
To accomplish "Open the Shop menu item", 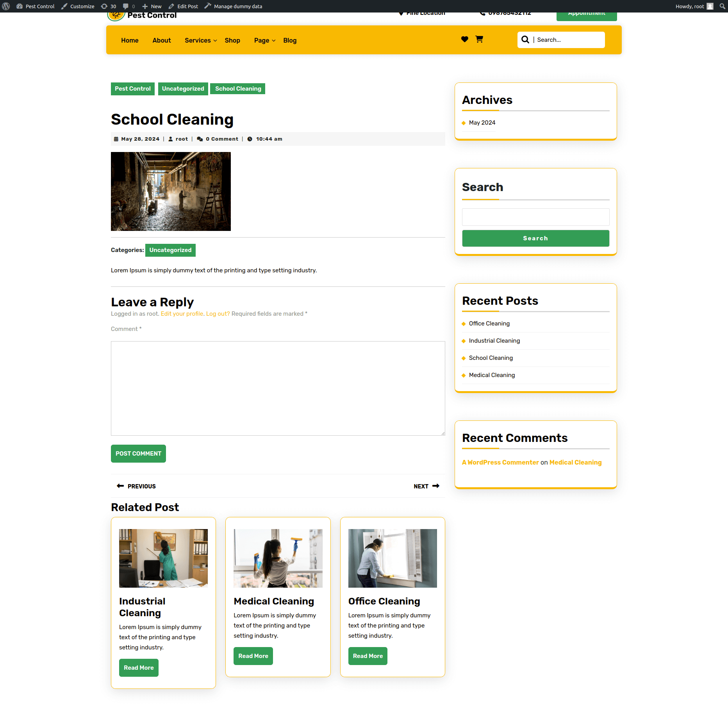I will [x=232, y=40].
